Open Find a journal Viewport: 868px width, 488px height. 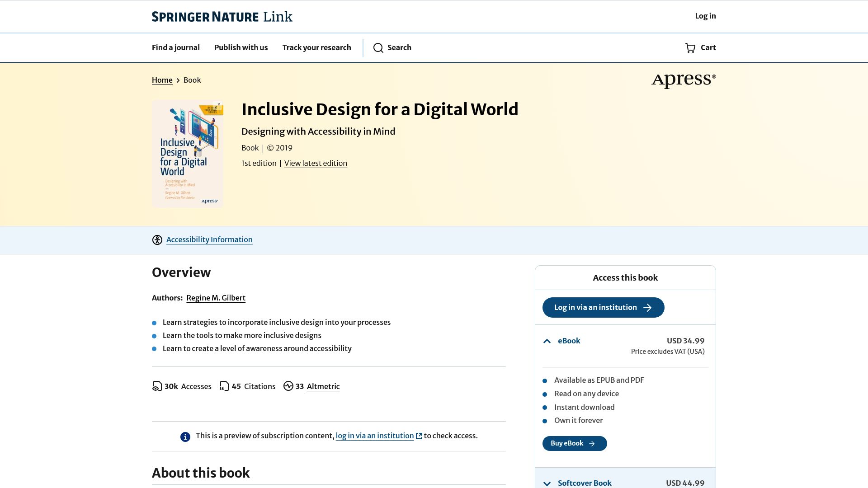(175, 47)
